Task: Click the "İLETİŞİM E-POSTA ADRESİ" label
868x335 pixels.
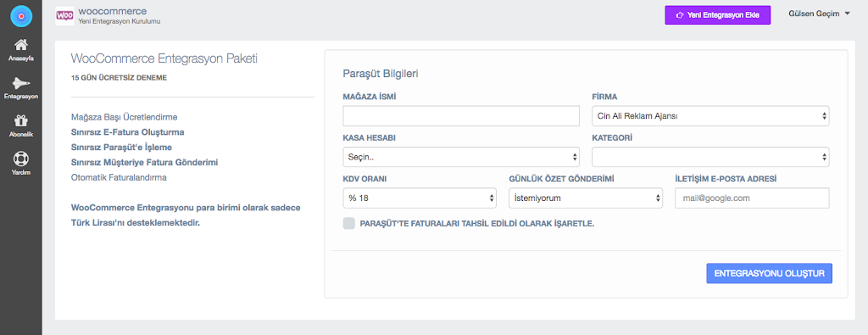Action: 726,178
